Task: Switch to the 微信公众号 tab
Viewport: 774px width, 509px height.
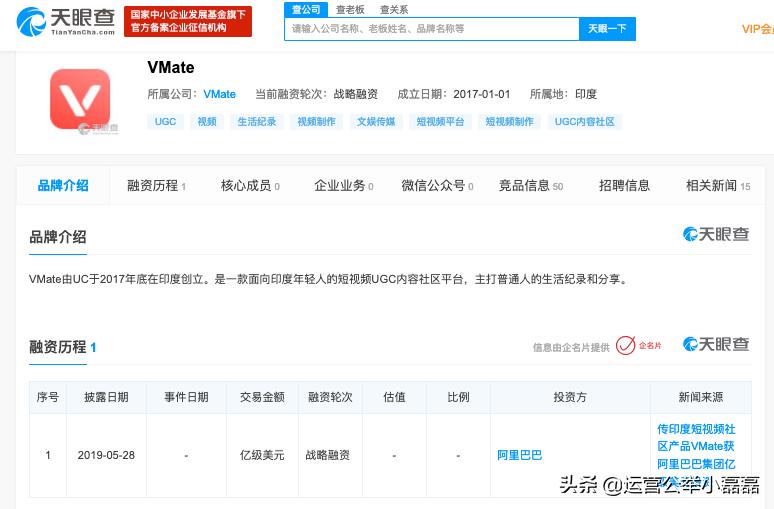Action: tap(437, 186)
